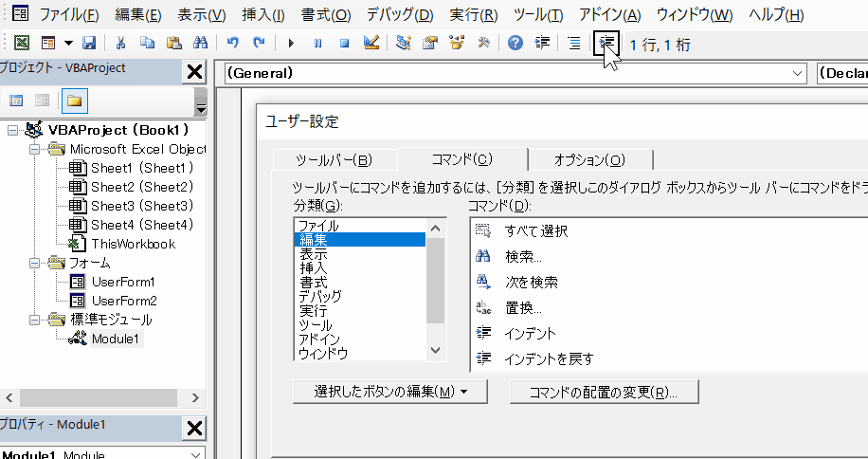Click View Object icon in project panel
This screenshot has width=868, height=459.
point(42,101)
